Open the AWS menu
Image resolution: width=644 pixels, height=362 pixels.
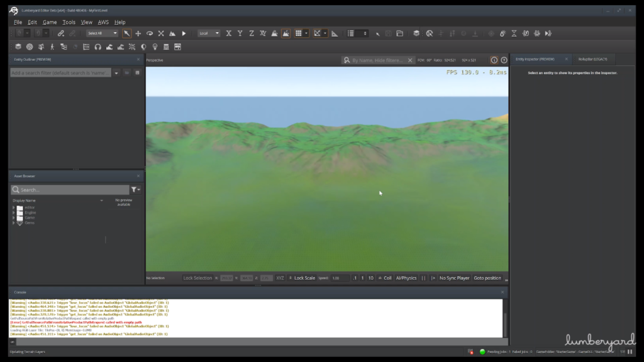pos(103,21)
